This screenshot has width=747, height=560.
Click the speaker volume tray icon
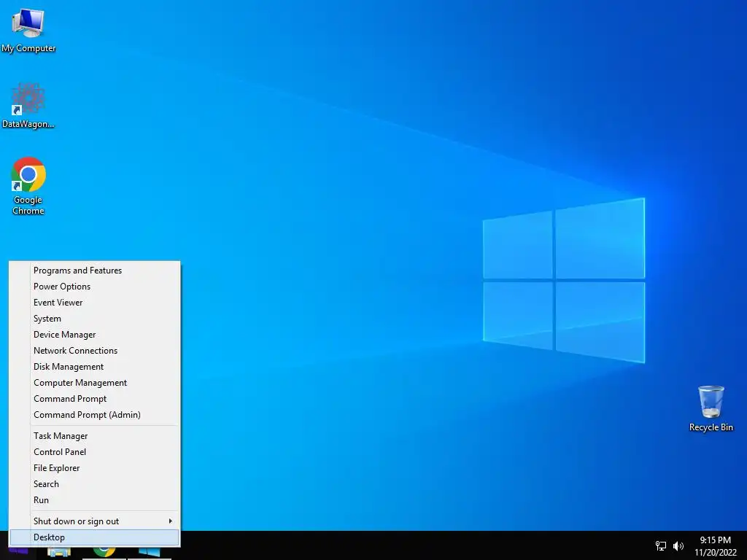coord(678,545)
